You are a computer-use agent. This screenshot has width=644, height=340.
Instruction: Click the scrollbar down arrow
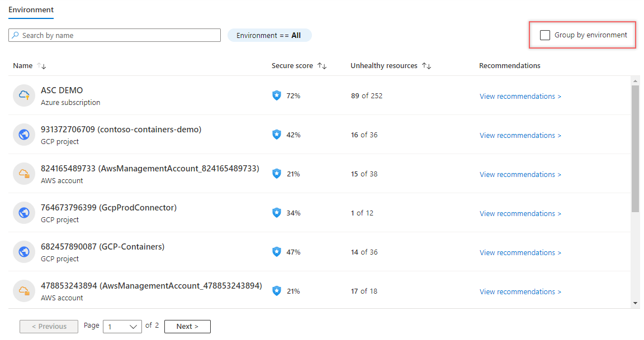pyautogui.click(x=636, y=303)
